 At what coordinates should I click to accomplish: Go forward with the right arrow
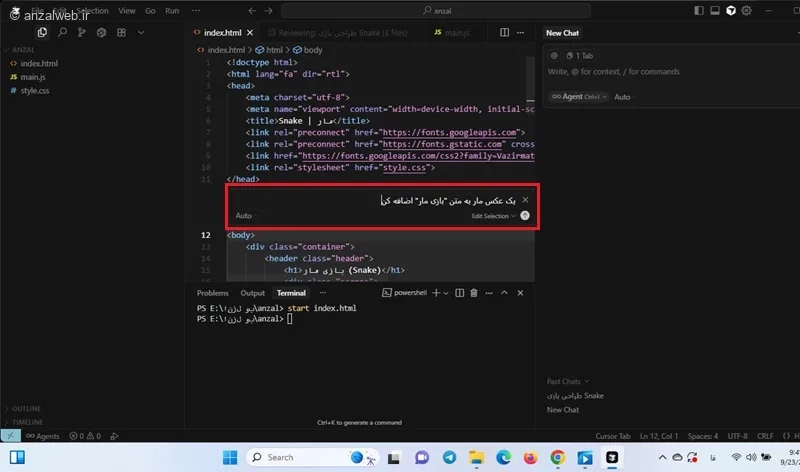pyautogui.click(x=268, y=11)
